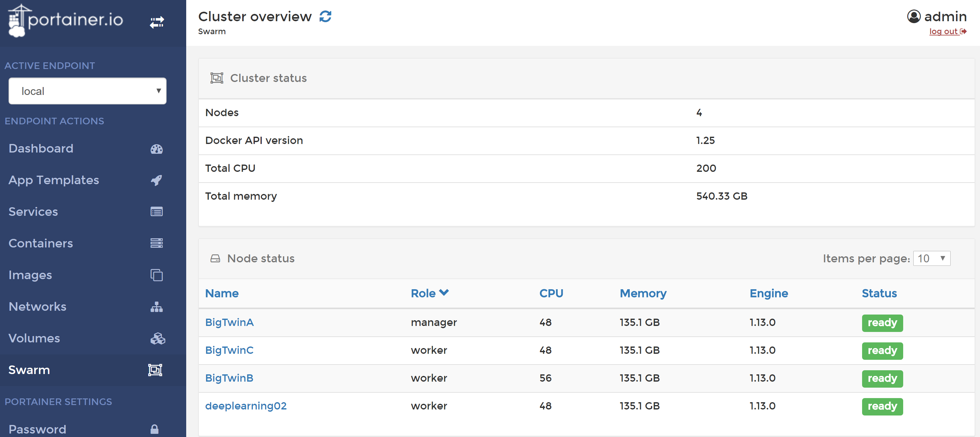The image size is (980, 437).
Task: Open items per page selector
Action: [x=931, y=259]
